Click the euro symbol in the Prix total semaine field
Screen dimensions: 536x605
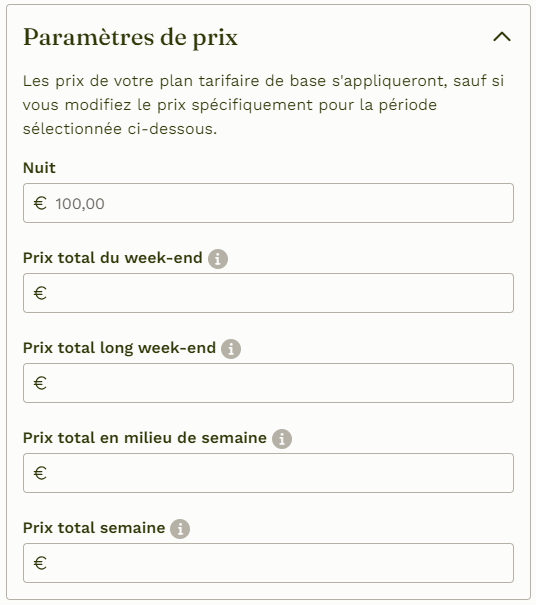tap(40, 563)
